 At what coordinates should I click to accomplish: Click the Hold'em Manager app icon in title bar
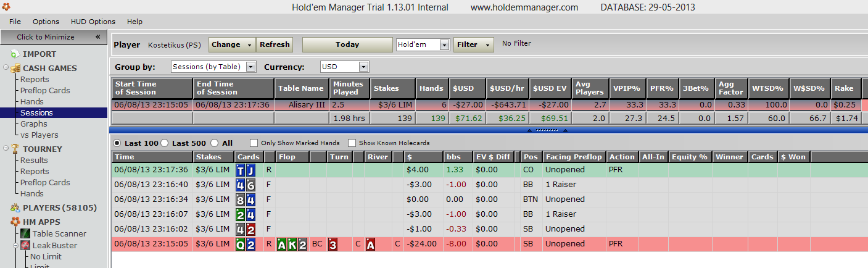[x=6, y=7]
